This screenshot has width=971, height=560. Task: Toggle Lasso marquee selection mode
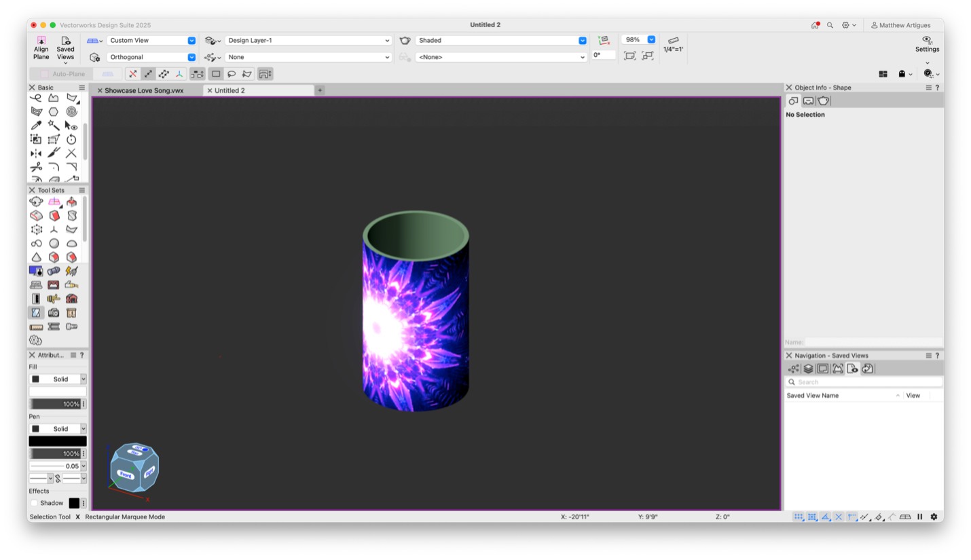(x=232, y=74)
